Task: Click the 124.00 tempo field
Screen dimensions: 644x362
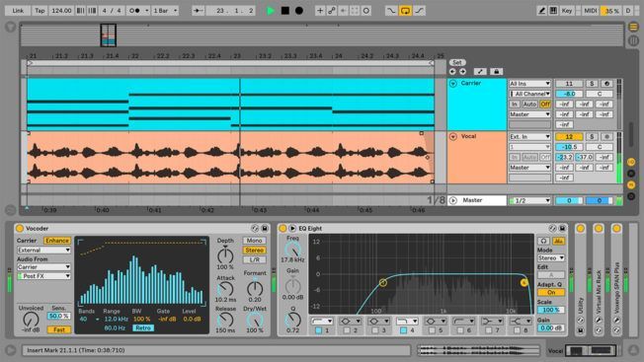Action: pos(61,11)
